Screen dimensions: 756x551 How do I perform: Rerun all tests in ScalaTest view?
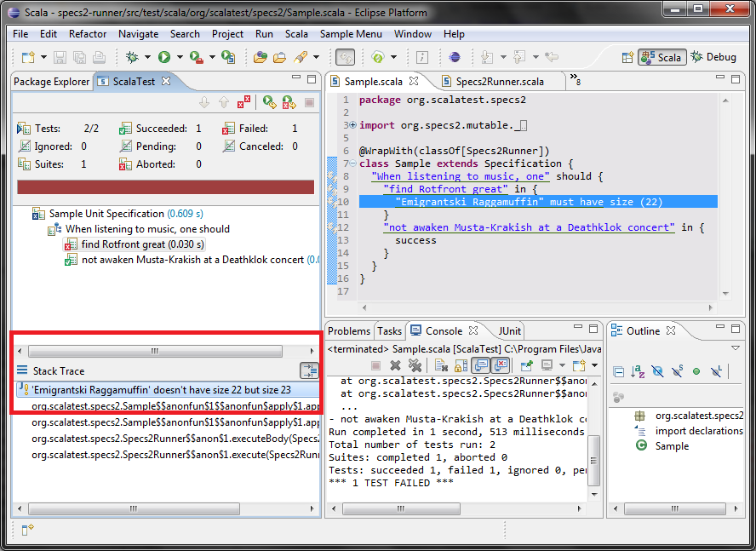pyautogui.click(x=269, y=102)
